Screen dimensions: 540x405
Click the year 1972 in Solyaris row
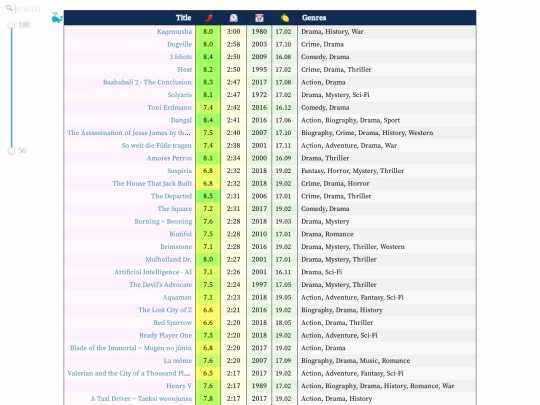[259, 95]
